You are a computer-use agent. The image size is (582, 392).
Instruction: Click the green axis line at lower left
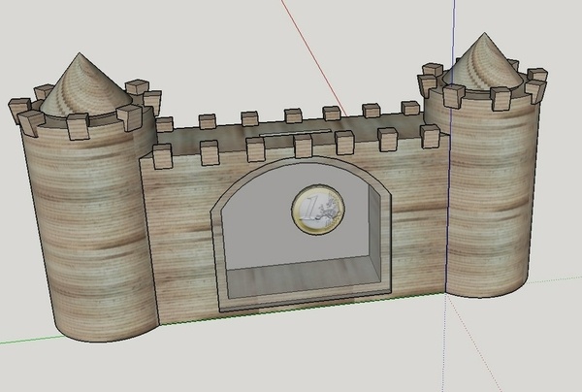pyautogui.click(x=24, y=340)
